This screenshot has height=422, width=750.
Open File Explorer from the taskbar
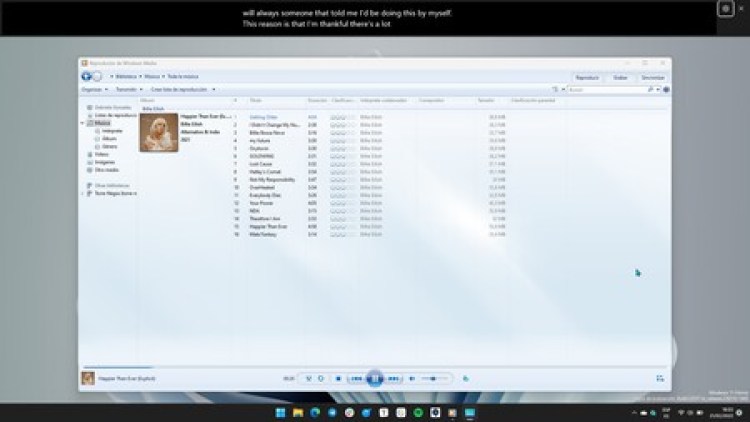click(x=298, y=413)
